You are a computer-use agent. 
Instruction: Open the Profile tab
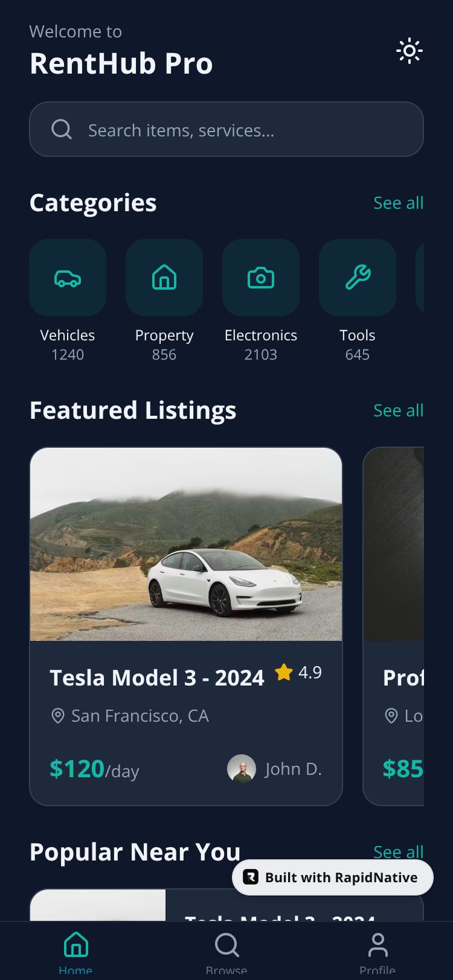pyautogui.click(x=377, y=950)
